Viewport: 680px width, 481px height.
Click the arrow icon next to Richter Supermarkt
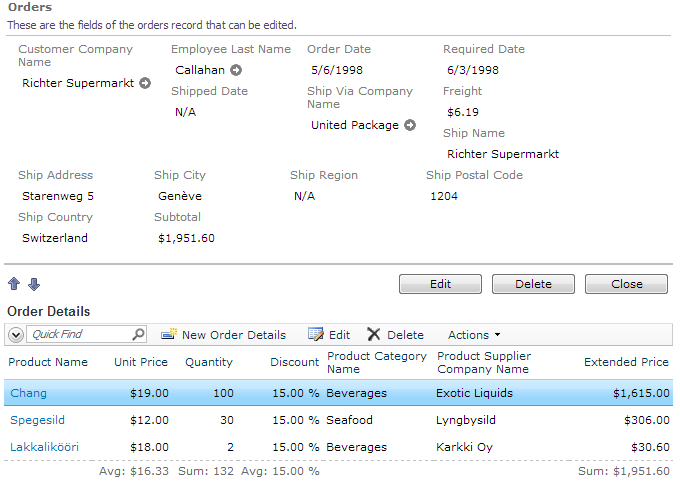[145, 84]
